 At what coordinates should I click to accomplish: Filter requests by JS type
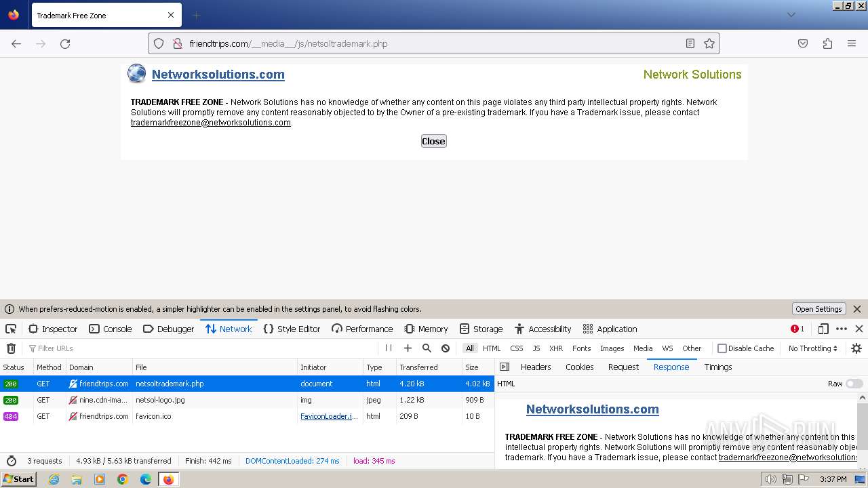pyautogui.click(x=536, y=348)
